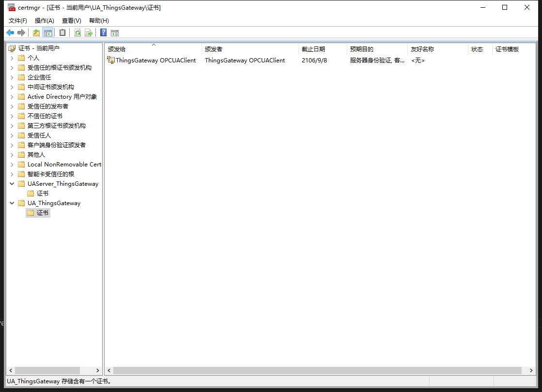Click the Paste clipboard toolbar icon

click(62, 33)
